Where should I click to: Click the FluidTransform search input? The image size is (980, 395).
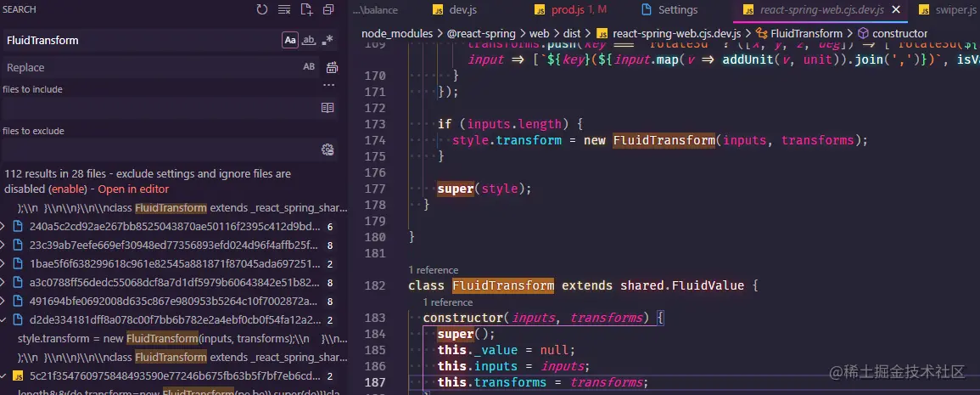pos(143,40)
